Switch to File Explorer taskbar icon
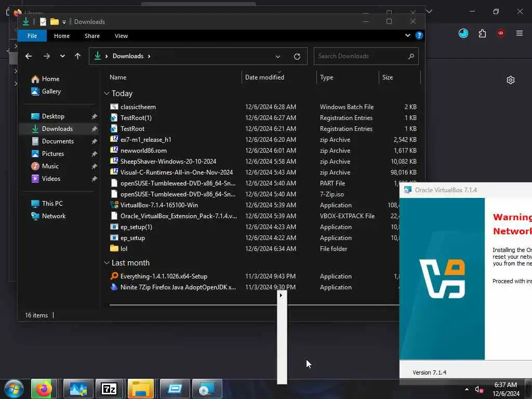This screenshot has height=399, width=532. click(x=141, y=389)
